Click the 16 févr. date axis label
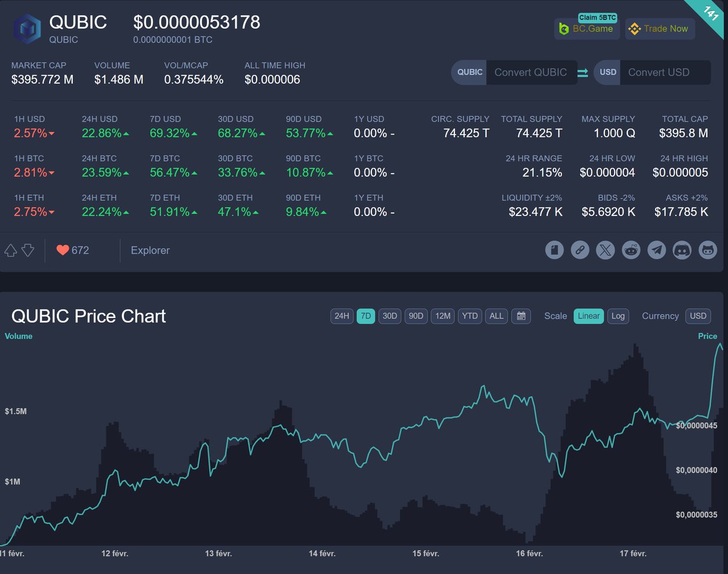728x574 pixels. tap(530, 553)
